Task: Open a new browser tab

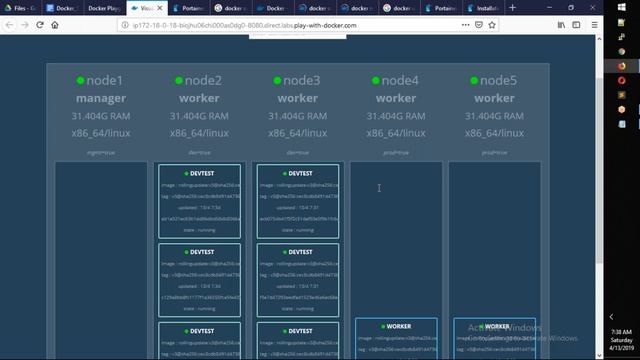Action: pos(512,8)
